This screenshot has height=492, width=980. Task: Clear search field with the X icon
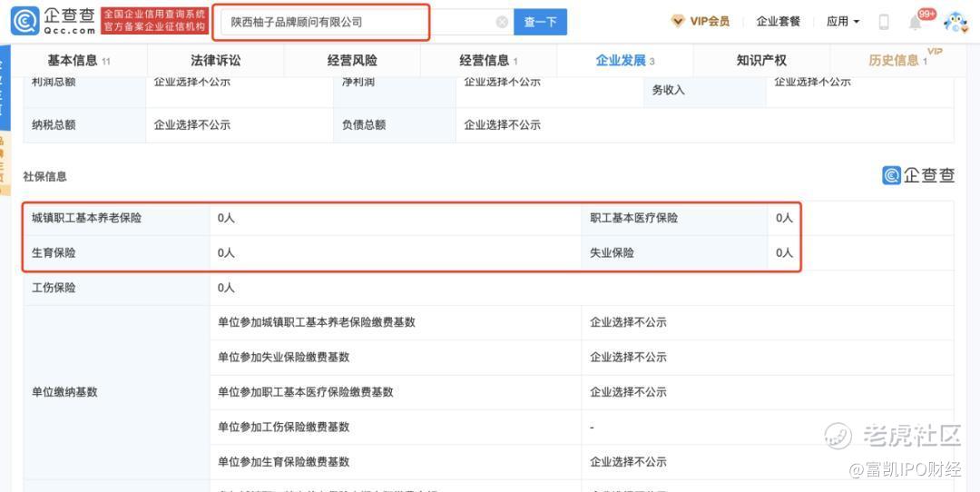(x=502, y=22)
